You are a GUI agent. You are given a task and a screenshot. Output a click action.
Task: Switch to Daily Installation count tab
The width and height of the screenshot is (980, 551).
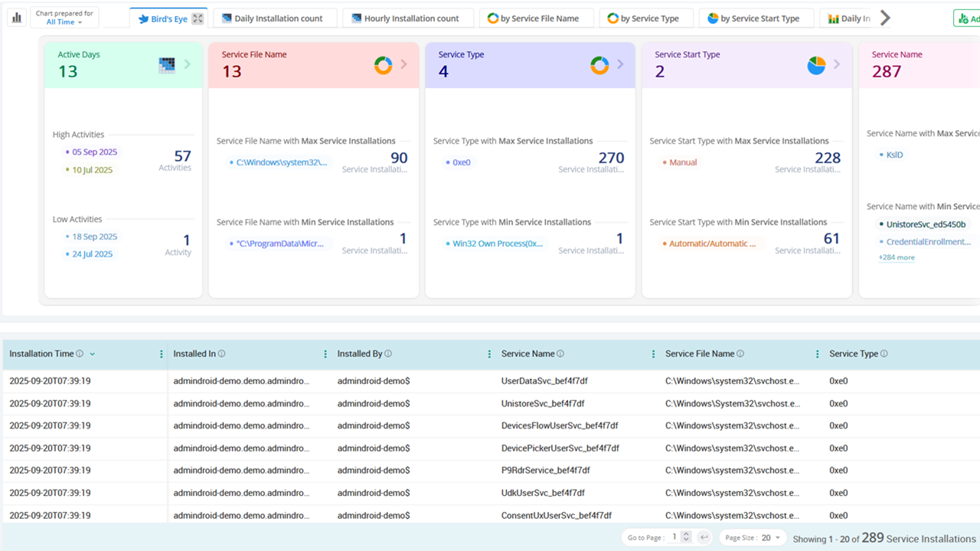pos(272,18)
